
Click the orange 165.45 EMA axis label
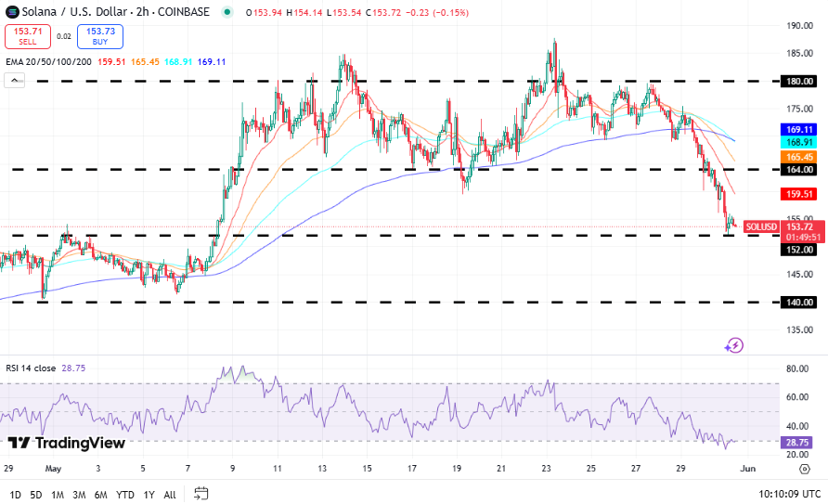coord(799,157)
